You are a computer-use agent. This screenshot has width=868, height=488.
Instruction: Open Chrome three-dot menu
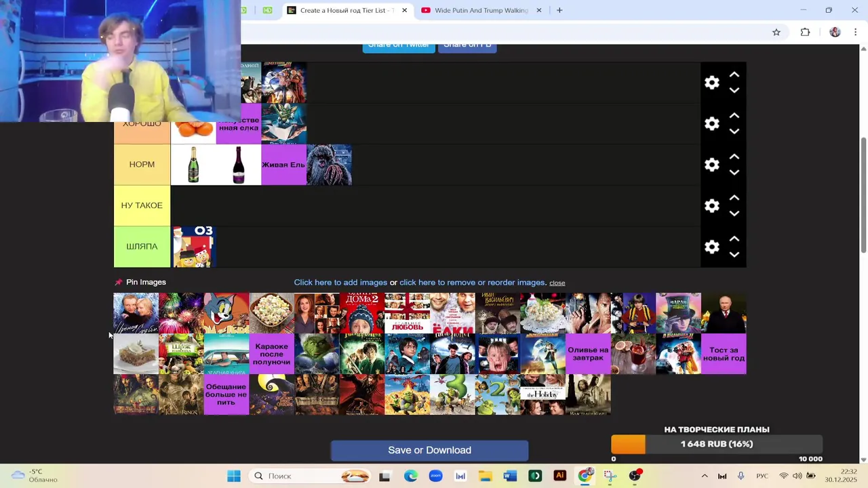pos(855,32)
